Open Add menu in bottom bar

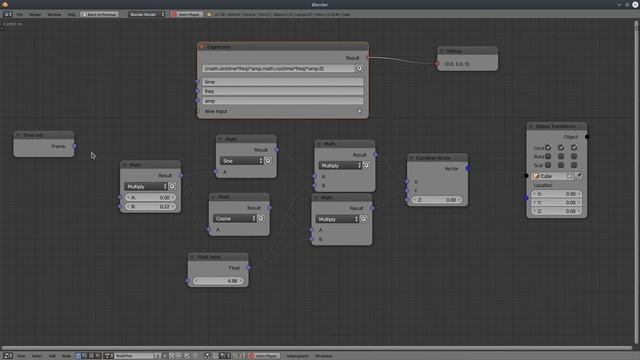(52, 356)
